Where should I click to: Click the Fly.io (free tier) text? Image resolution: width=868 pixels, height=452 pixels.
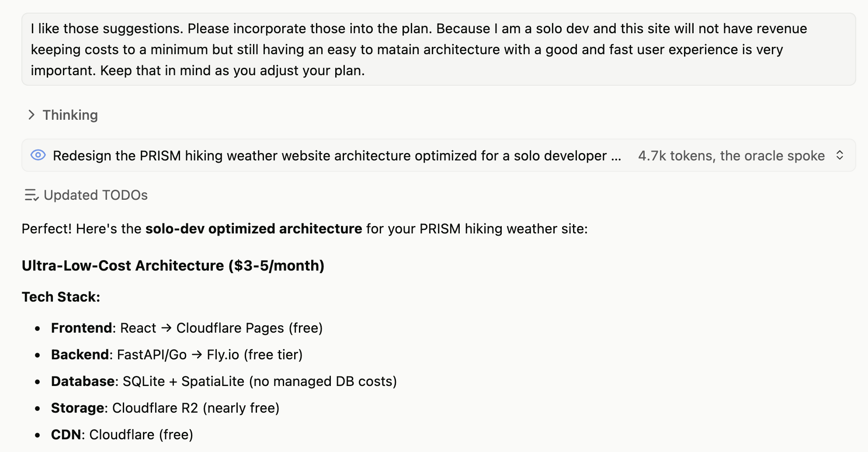coord(254,355)
